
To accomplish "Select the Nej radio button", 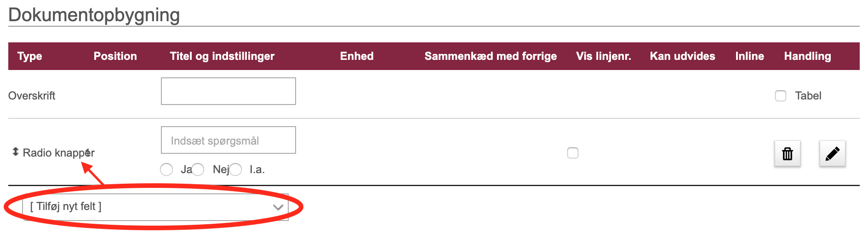I will click(198, 169).
